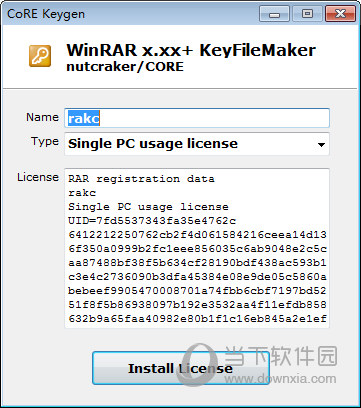The width and height of the screenshot is (361, 408).
Task: Click the 'nutcraker/CORE' subtitle text
Action: (x=125, y=67)
